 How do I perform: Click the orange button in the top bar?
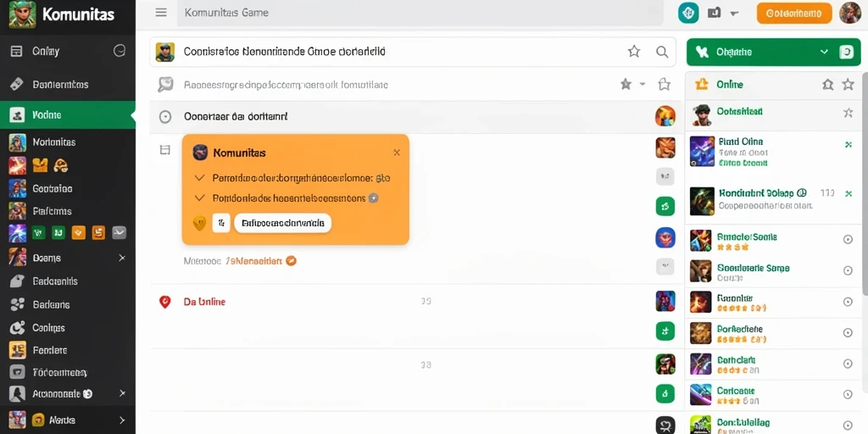click(x=793, y=13)
